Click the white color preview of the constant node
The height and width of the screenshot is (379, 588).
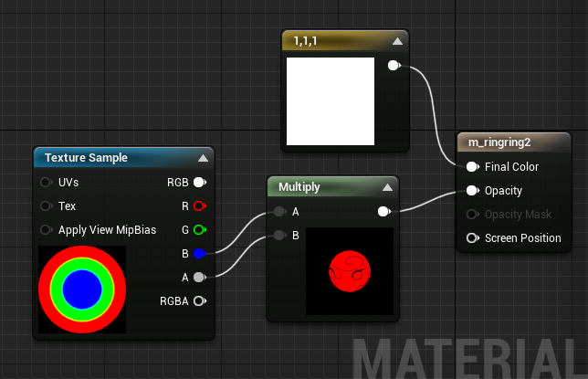pos(331,101)
